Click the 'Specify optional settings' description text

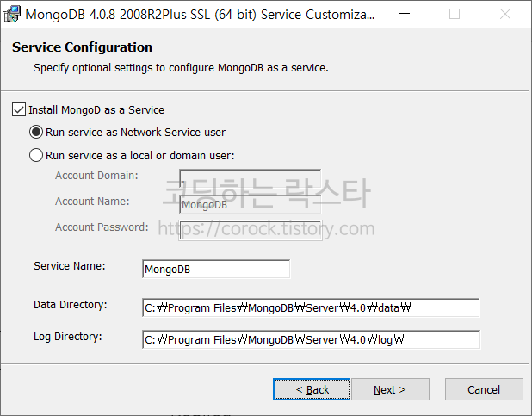pyautogui.click(x=181, y=68)
